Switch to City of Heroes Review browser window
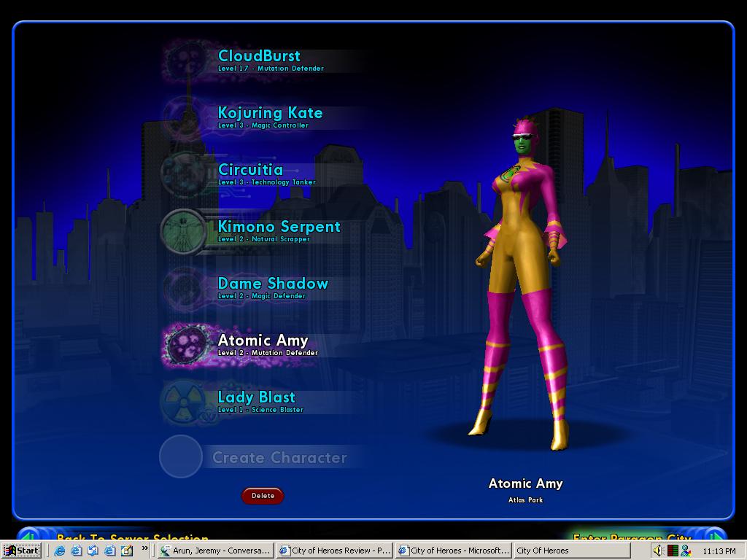 coord(334,551)
